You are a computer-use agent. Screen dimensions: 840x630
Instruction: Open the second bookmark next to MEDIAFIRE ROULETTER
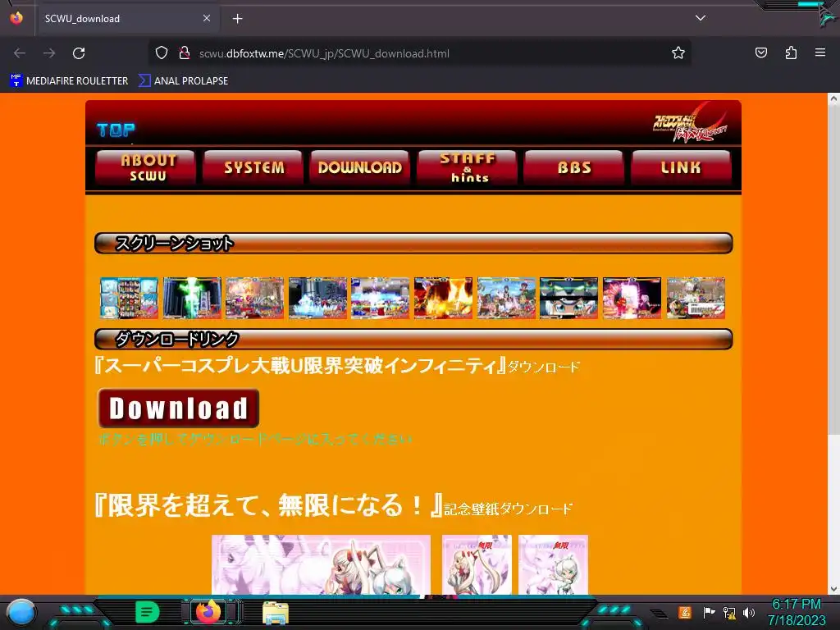tap(183, 81)
